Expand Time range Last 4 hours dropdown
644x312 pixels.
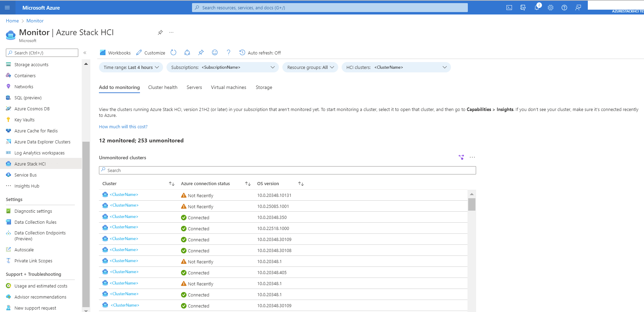pos(131,67)
